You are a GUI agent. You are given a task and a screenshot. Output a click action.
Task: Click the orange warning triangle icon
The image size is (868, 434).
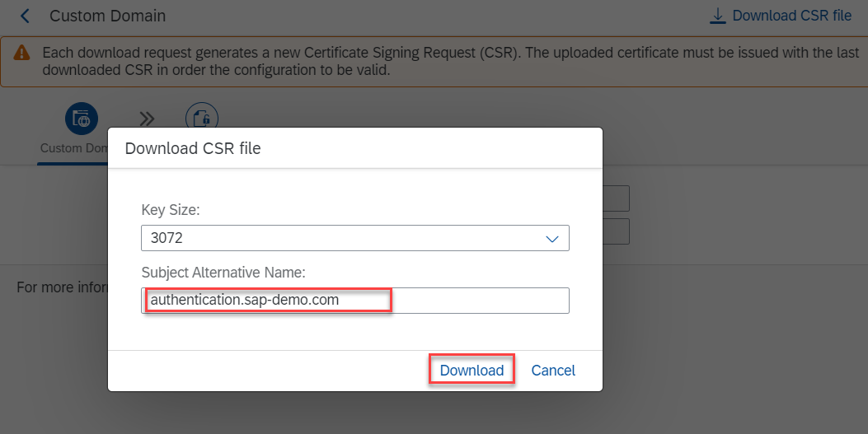21,53
